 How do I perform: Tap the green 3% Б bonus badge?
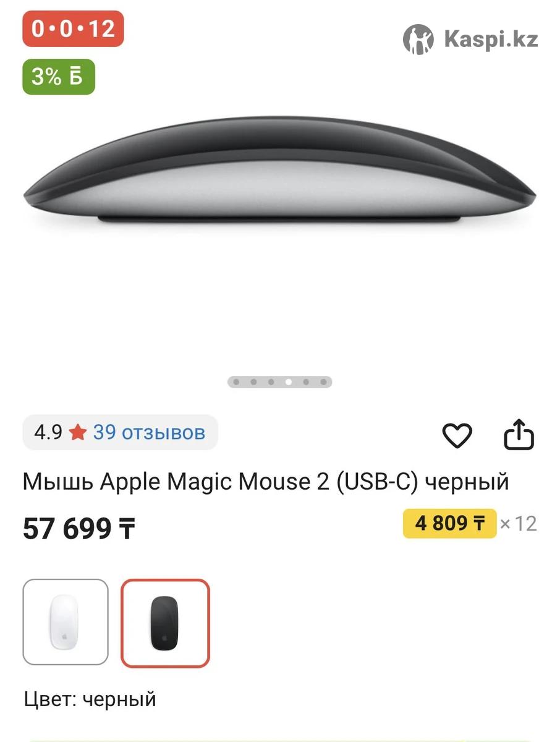(59, 77)
